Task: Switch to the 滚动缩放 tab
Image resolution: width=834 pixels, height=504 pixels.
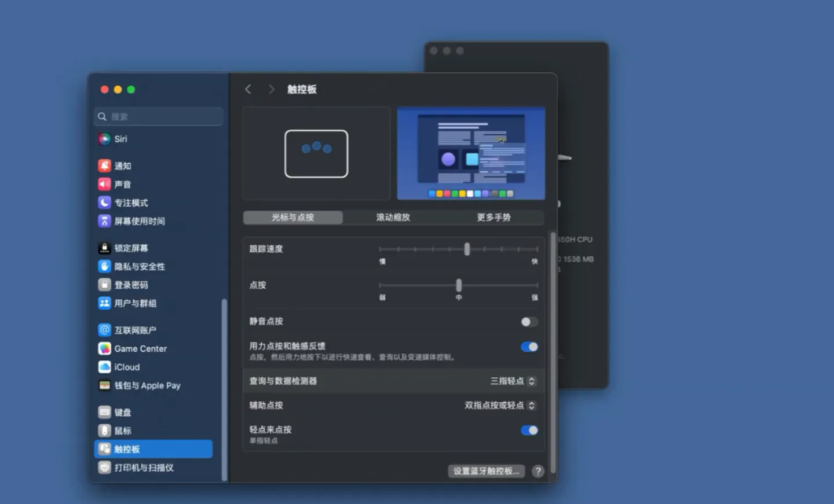Action: click(393, 217)
